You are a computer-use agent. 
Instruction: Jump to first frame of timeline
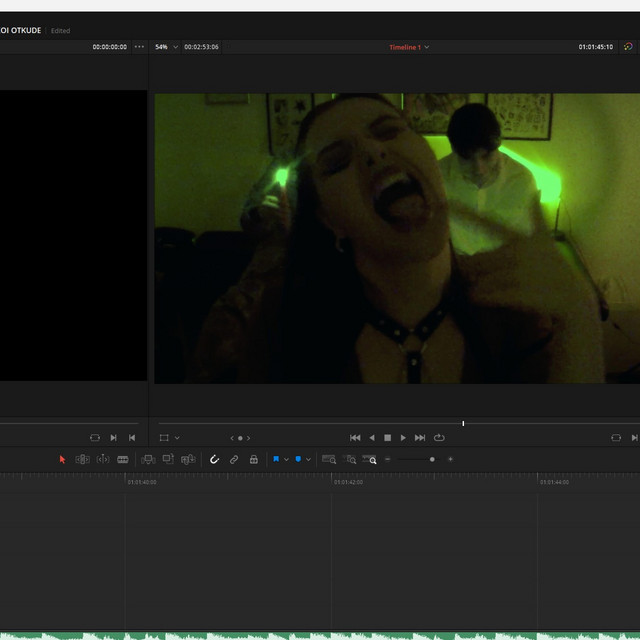(355, 438)
